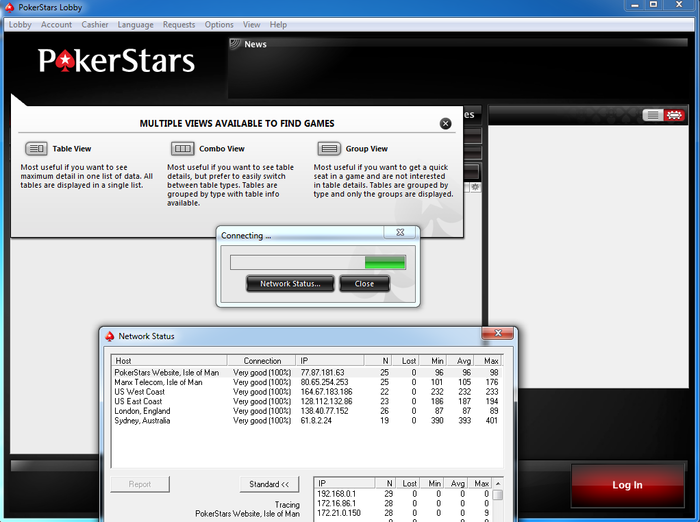Open the Help menu
This screenshot has height=522, width=700.
(278, 25)
